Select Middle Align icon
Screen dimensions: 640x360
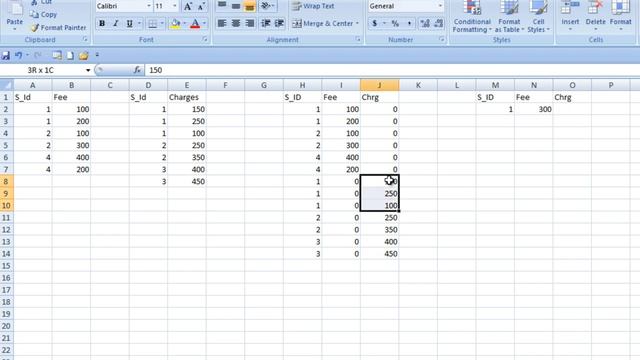[x=236, y=6]
